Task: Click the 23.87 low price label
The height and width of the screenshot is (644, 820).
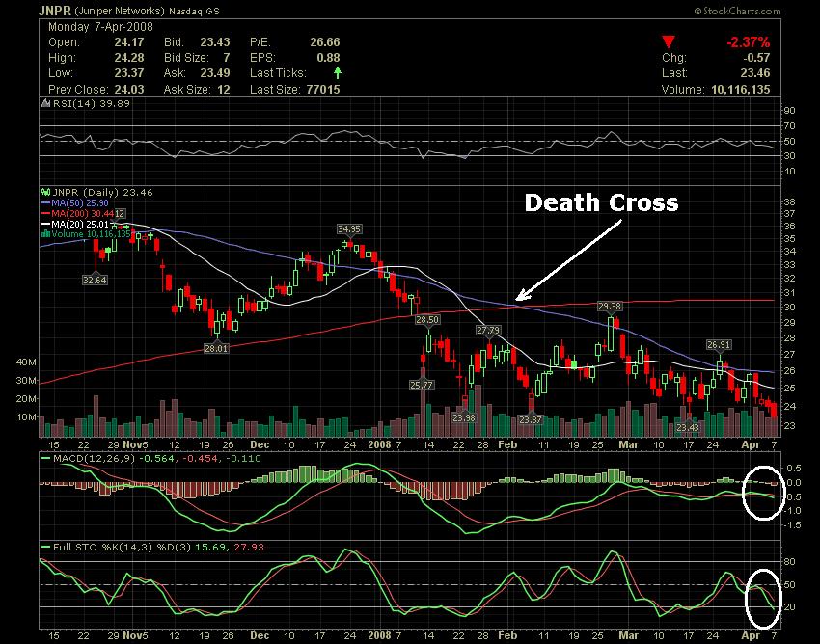Action: tap(531, 419)
